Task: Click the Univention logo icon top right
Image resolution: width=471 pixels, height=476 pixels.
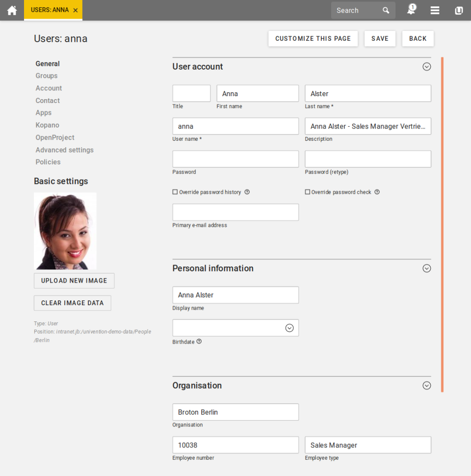Action: pos(458,10)
